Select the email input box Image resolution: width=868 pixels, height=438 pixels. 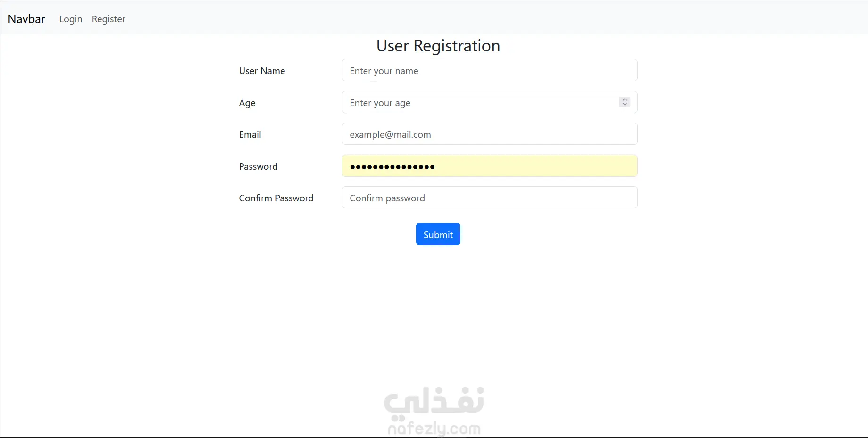pos(489,134)
